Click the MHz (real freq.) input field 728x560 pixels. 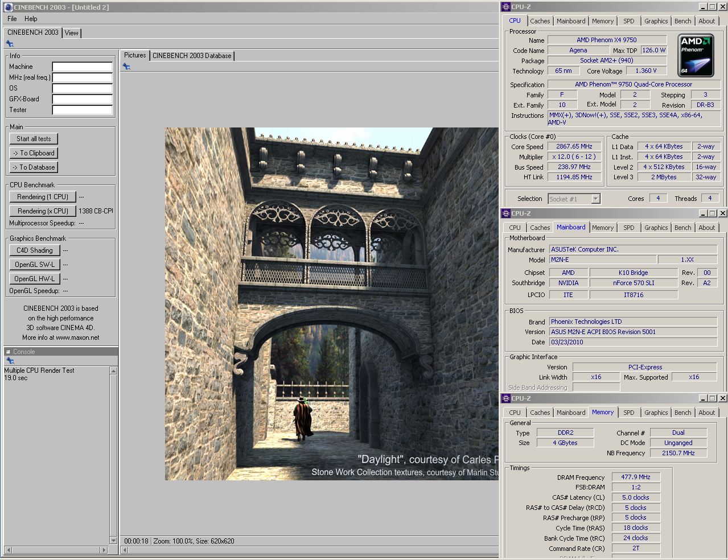point(83,77)
